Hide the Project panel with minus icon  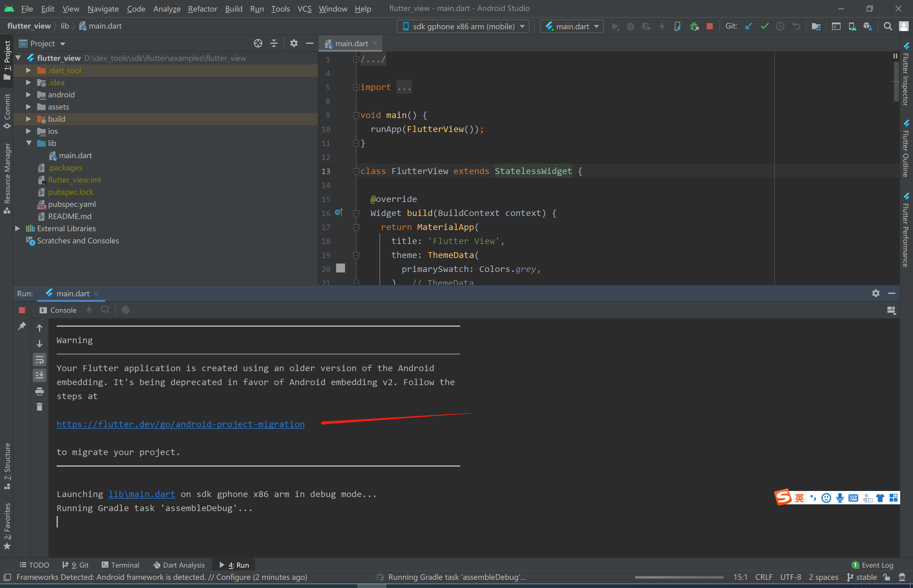310,43
